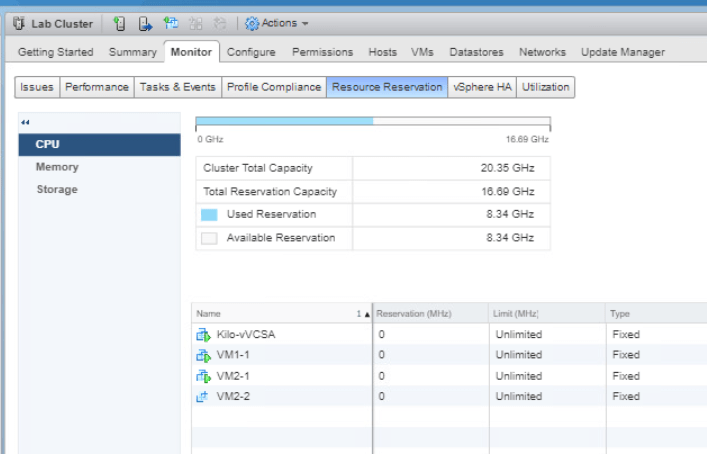
Task: Click the VM2-1 virtual machine icon
Action: click(x=202, y=376)
